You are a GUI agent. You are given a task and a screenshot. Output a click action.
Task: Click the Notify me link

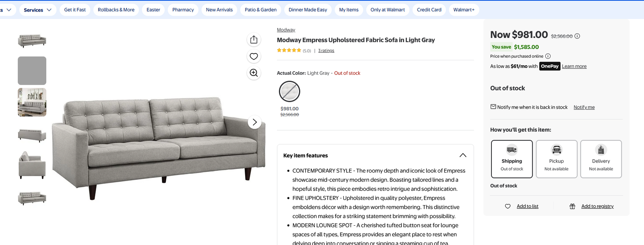pos(584,107)
